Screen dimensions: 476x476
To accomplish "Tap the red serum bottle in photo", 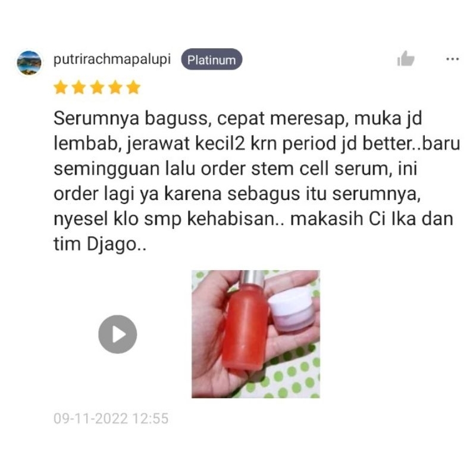I will 246,322.
